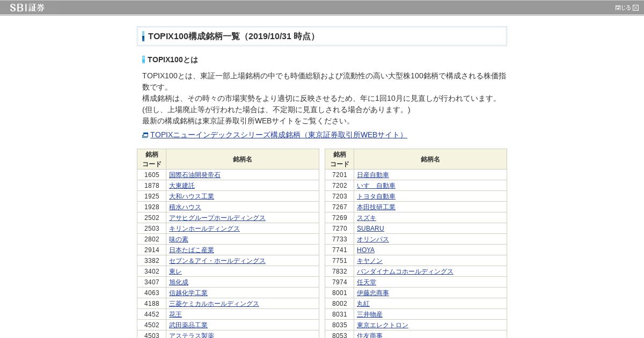Select stock code 7974 cell
This screenshot has width=644, height=338.
(x=340, y=282)
